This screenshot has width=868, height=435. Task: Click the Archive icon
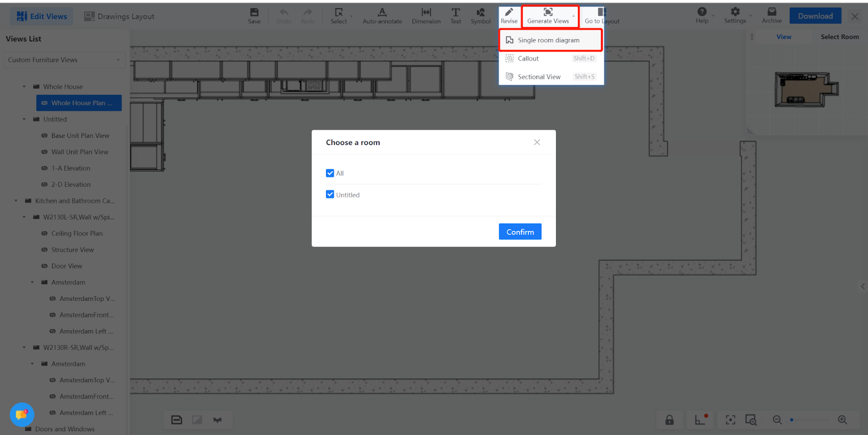(771, 16)
